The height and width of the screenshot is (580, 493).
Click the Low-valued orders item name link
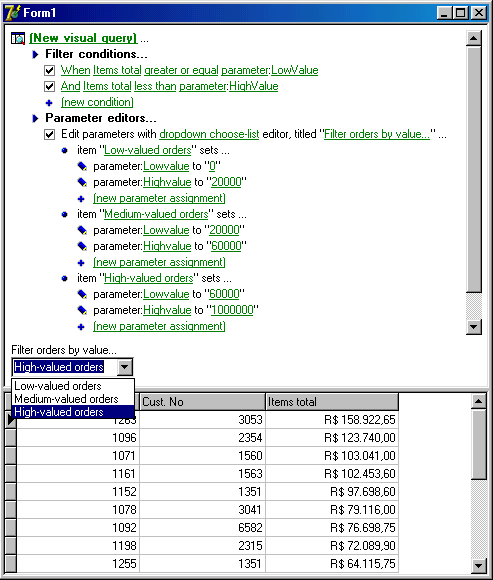tap(148, 150)
